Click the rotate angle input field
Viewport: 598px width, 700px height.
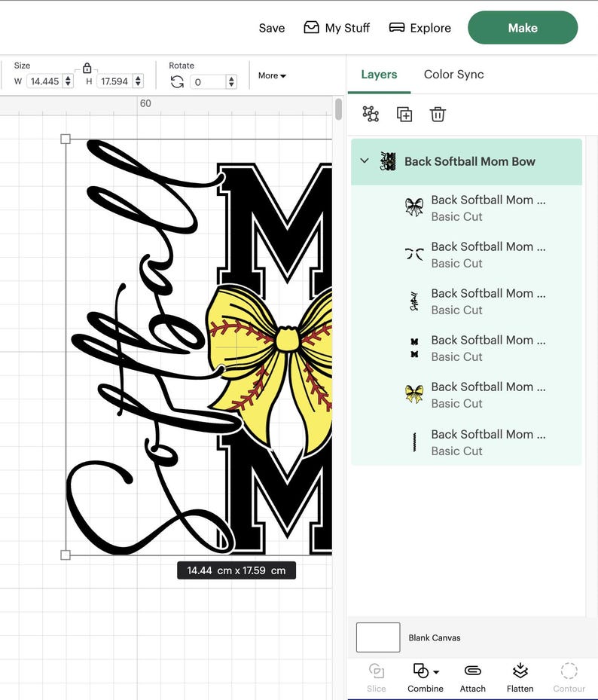tap(208, 81)
